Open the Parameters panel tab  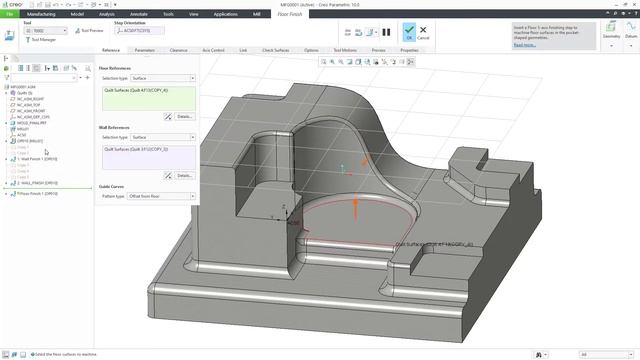pyautogui.click(x=144, y=50)
